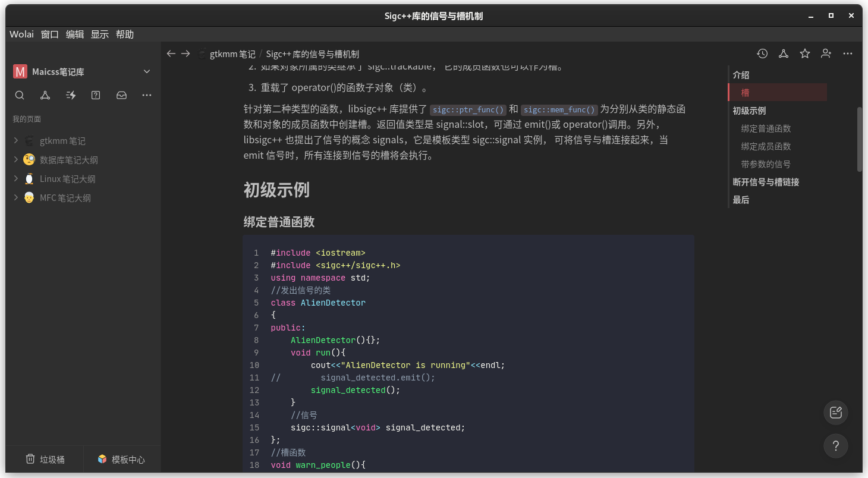Click the floating edit note button
868x478 pixels.
pos(836,413)
